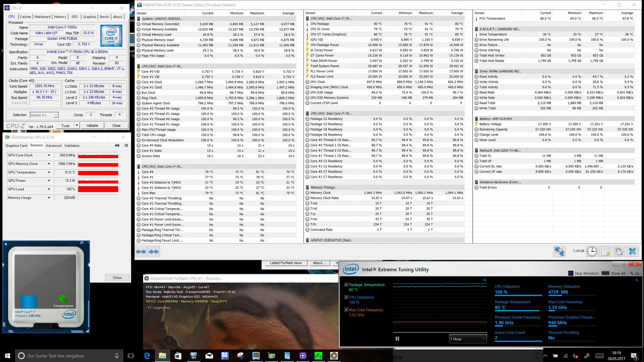Click GPU Load red sensor graph
This screenshot has width=644, height=362.
point(98,189)
